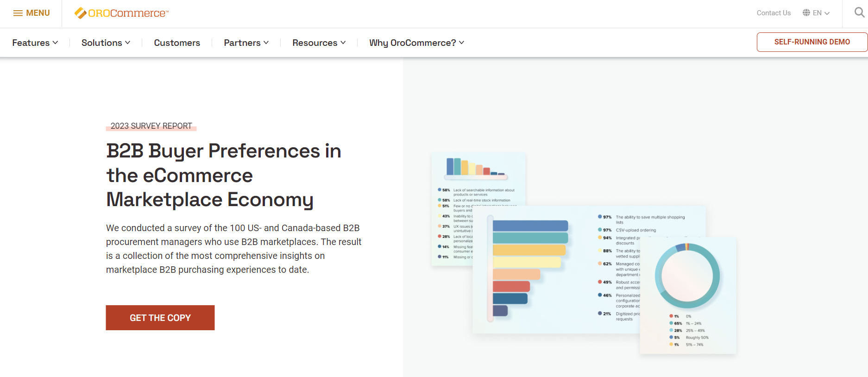Expand the Solutions menu
Image resolution: width=868 pixels, height=377 pixels.
[x=106, y=43]
